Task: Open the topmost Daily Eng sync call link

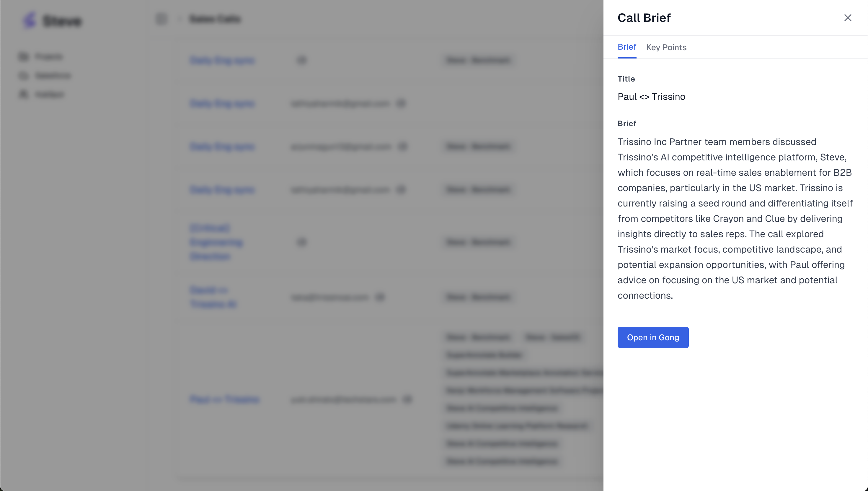Action: tap(222, 60)
